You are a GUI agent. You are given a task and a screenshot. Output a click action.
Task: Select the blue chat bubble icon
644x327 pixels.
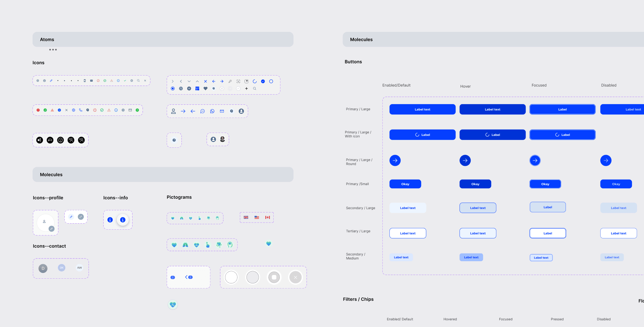point(203,111)
